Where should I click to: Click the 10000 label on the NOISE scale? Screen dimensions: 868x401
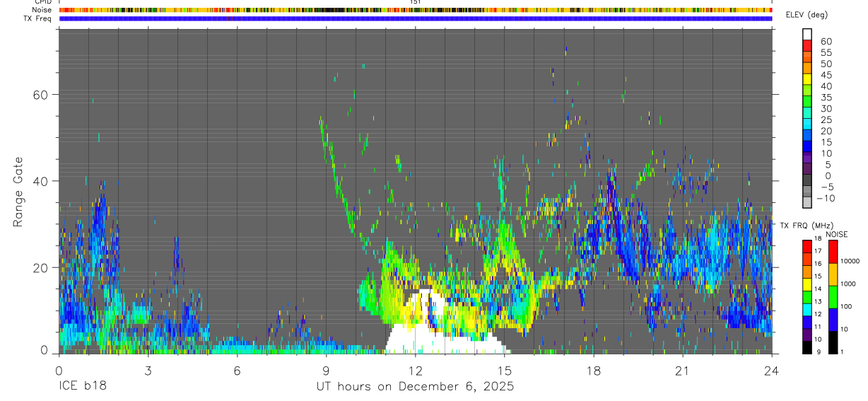click(x=850, y=261)
